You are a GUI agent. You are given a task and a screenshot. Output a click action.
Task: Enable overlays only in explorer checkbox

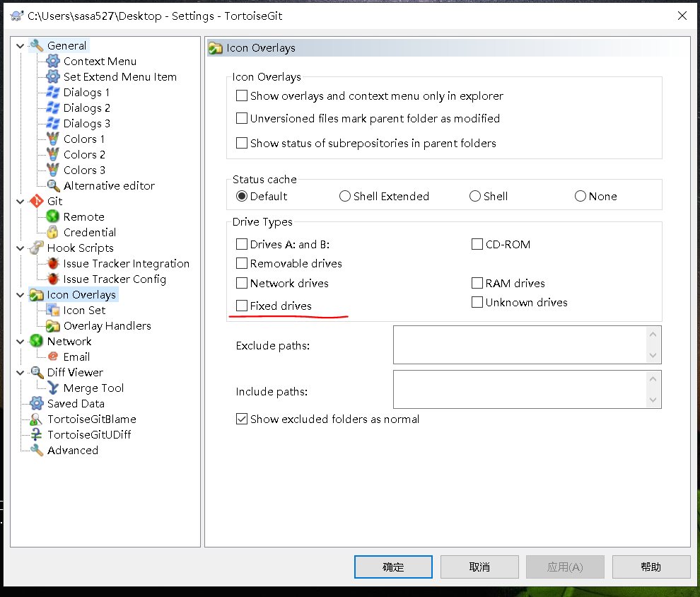click(242, 95)
